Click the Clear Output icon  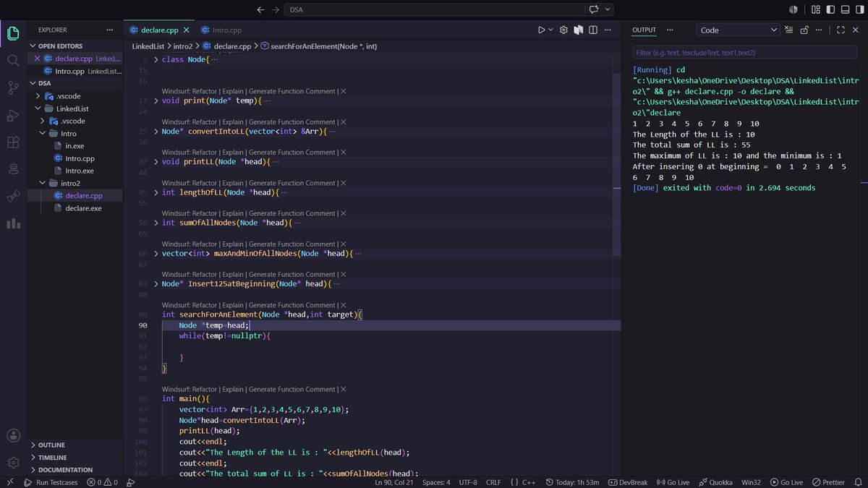point(789,30)
